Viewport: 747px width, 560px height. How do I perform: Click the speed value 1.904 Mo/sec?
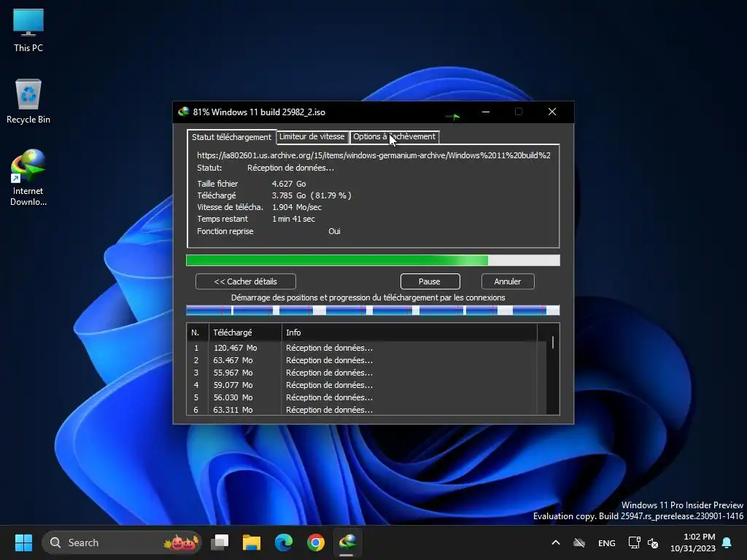(x=297, y=208)
